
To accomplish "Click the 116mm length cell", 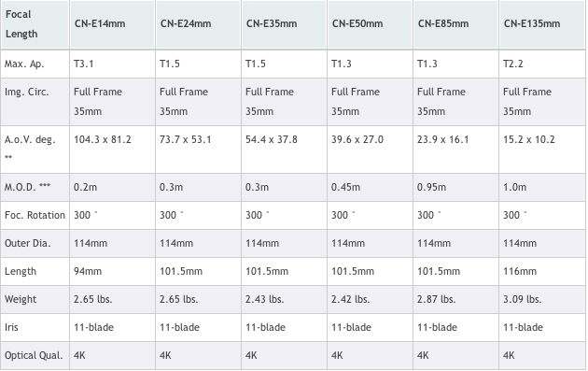I will (x=542, y=271).
